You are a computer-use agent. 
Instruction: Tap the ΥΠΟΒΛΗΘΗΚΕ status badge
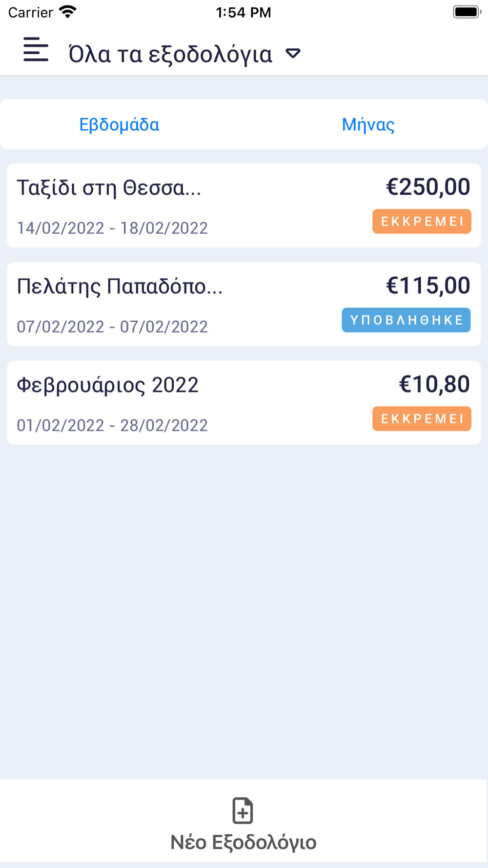coord(406,320)
